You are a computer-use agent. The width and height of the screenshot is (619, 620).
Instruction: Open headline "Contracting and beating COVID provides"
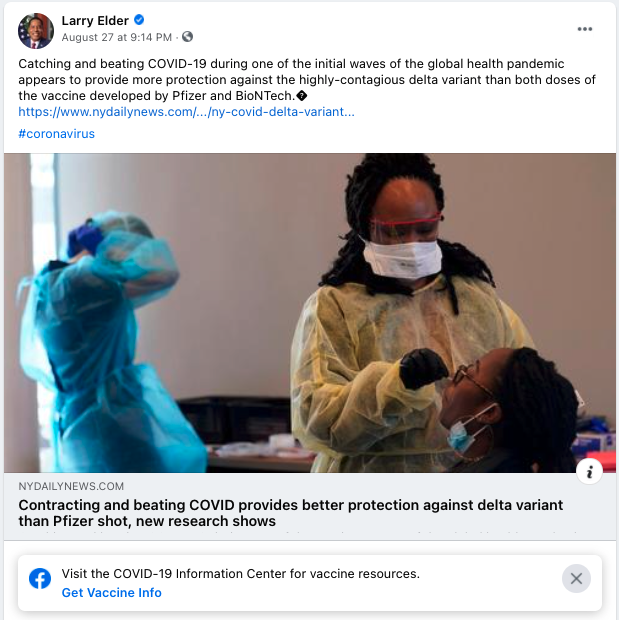coord(291,513)
